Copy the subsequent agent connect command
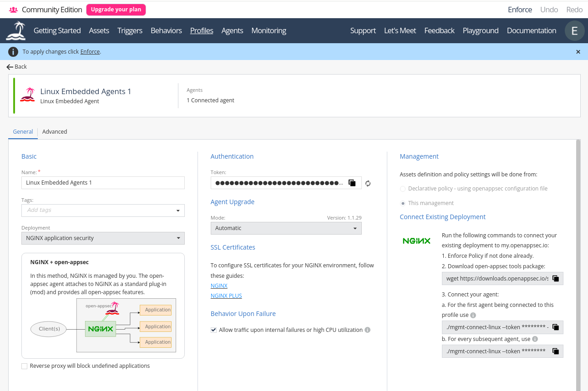 pyautogui.click(x=555, y=351)
